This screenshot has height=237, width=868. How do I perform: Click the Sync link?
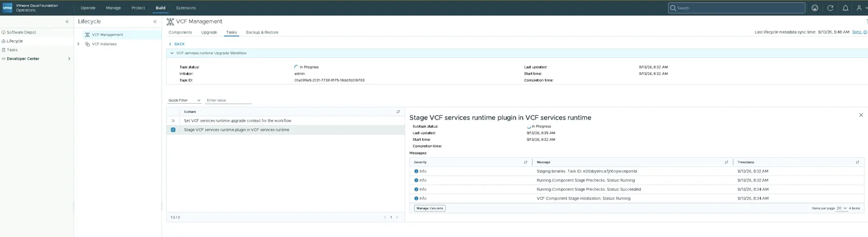(857, 32)
